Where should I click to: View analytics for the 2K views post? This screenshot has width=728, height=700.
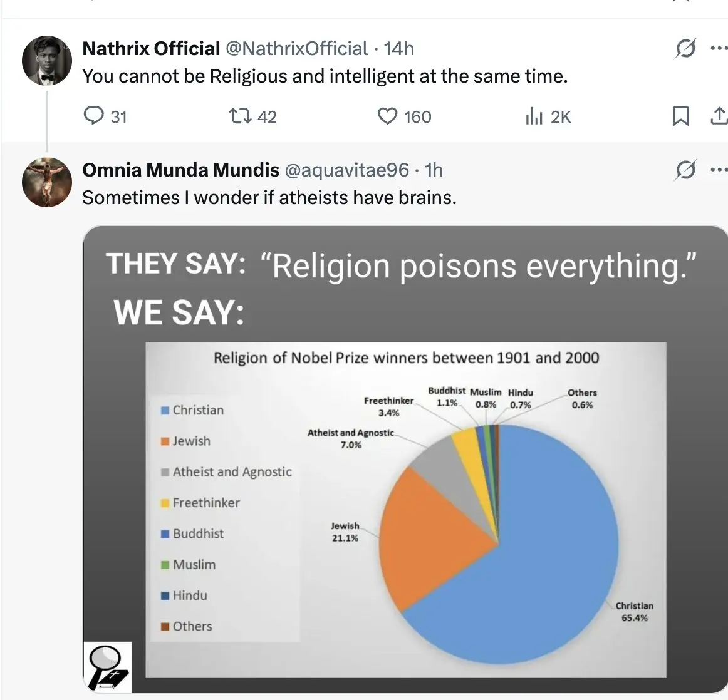(534, 116)
